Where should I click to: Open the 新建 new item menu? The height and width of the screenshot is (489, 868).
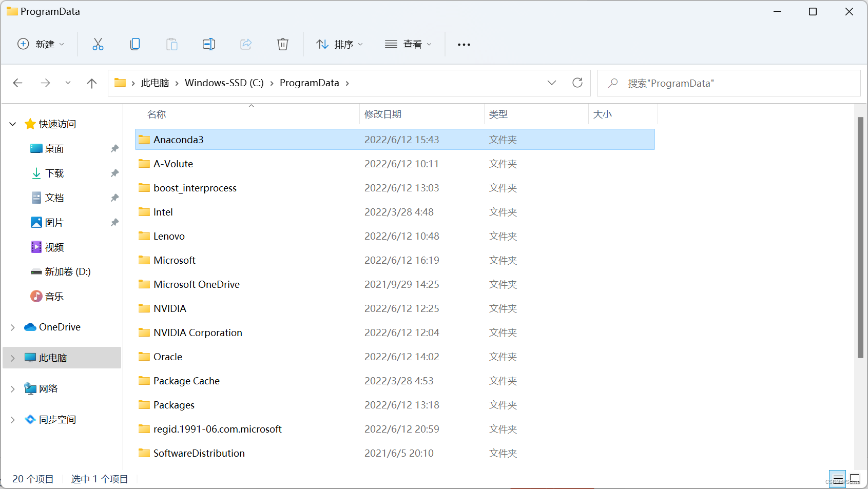pos(41,44)
